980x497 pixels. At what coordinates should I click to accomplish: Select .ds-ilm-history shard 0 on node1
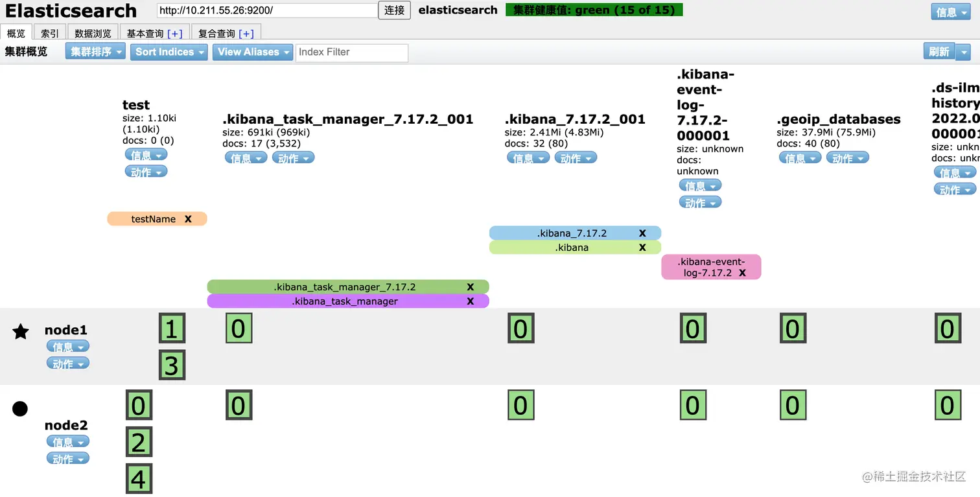coord(948,329)
